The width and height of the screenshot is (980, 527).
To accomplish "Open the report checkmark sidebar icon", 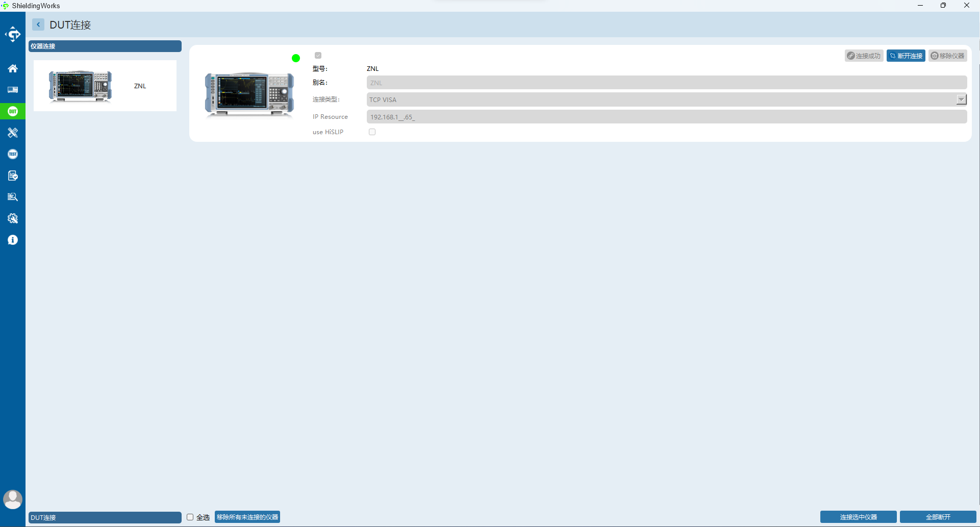I will [x=13, y=175].
